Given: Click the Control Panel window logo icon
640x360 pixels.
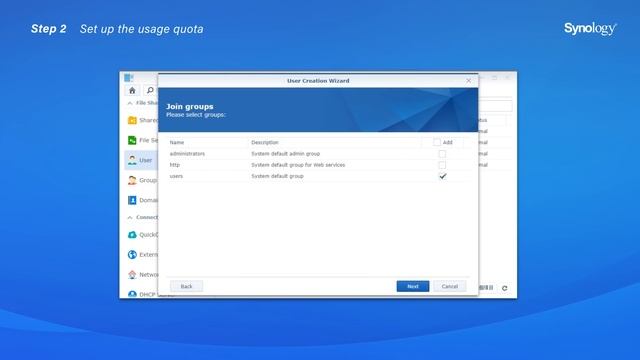Looking at the screenshot, I should [129, 78].
